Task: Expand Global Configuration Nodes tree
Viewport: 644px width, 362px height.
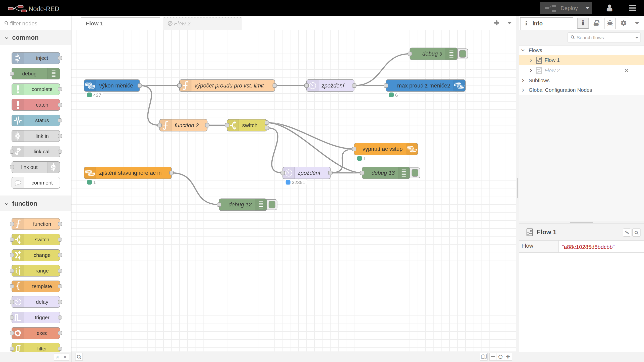Action: click(x=523, y=90)
